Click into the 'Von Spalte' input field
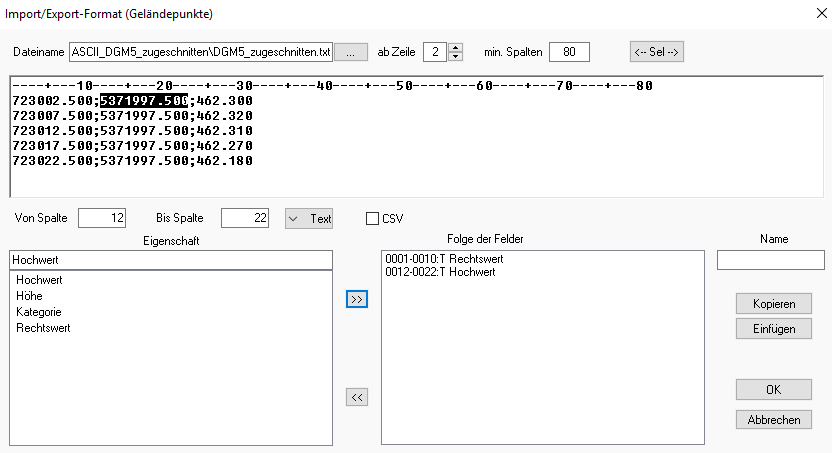The width and height of the screenshot is (832, 453). click(101, 218)
